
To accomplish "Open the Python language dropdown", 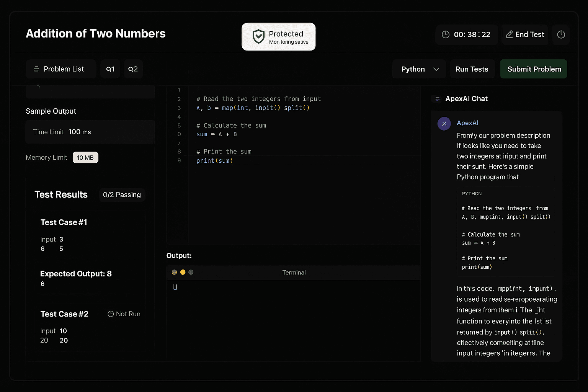I will (x=419, y=69).
